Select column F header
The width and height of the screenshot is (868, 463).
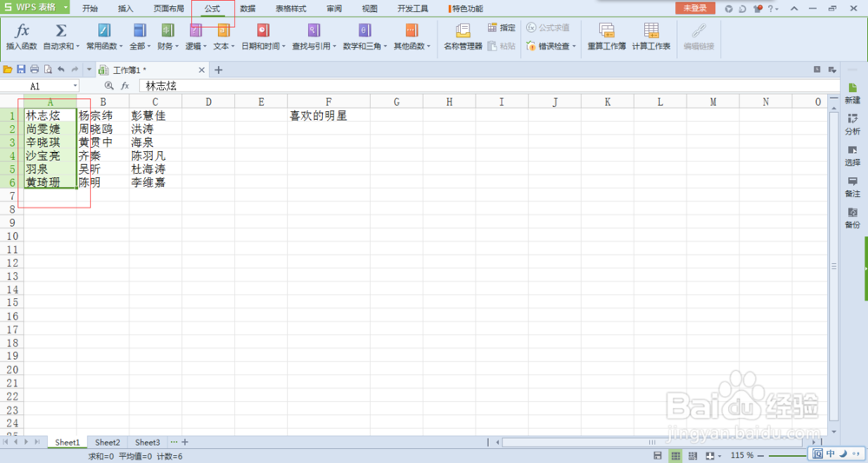click(x=329, y=102)
